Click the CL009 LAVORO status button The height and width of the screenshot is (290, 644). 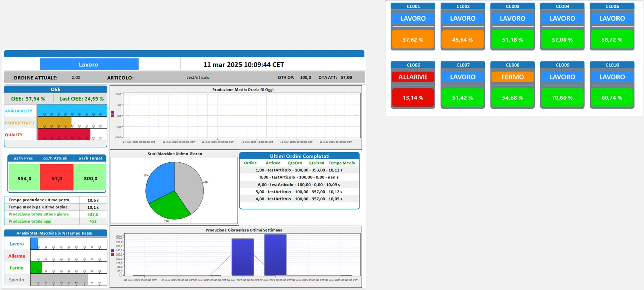click(562, 77)
